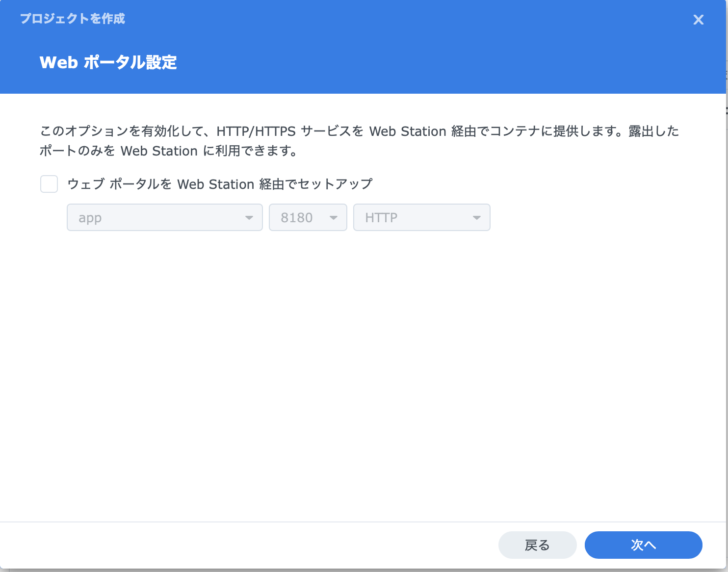Open the app container dropdown
The width and height of the screenshot is (728, 572).
pyautogui.click(x=164, y=217)
